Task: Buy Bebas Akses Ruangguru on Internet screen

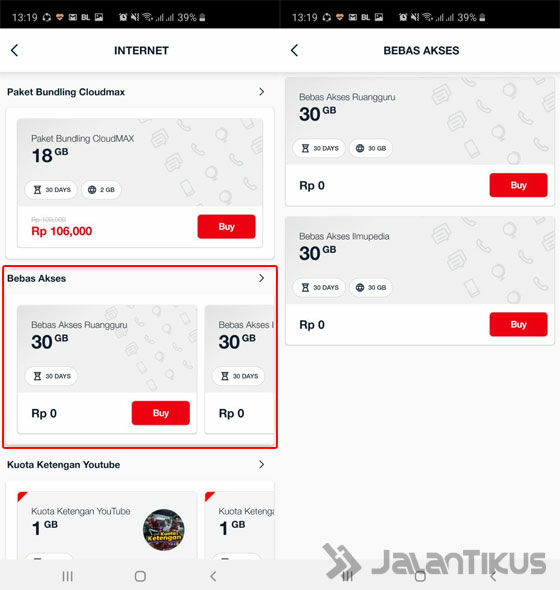Action: point(161,413)
